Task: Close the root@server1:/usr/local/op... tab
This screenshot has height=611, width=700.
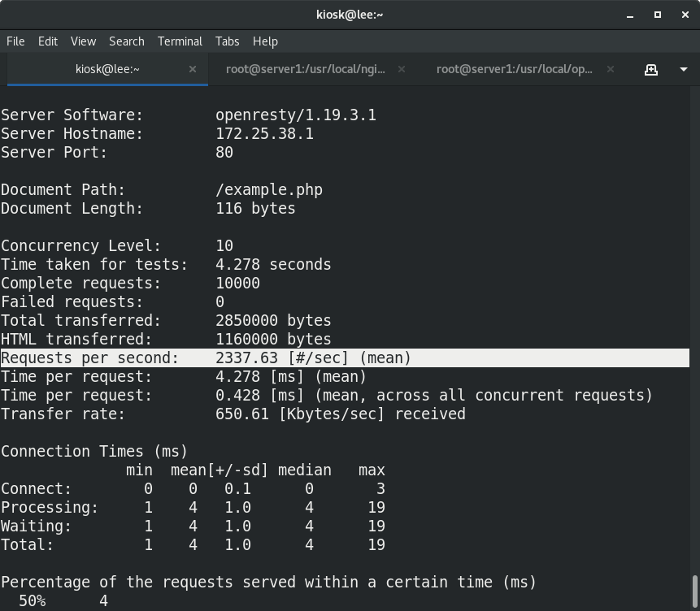Action: [x=611, y=69]
